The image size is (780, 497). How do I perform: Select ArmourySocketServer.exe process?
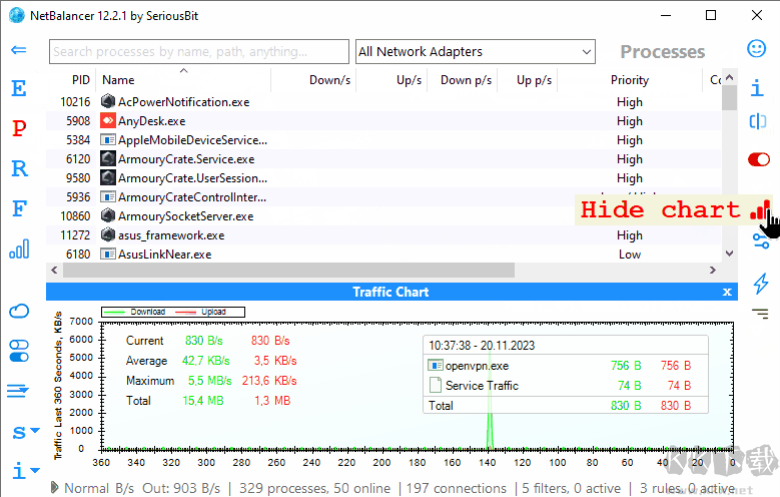click(x=384, y=216)
